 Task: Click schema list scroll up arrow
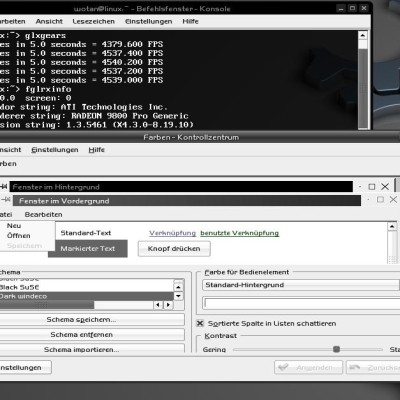179,287
